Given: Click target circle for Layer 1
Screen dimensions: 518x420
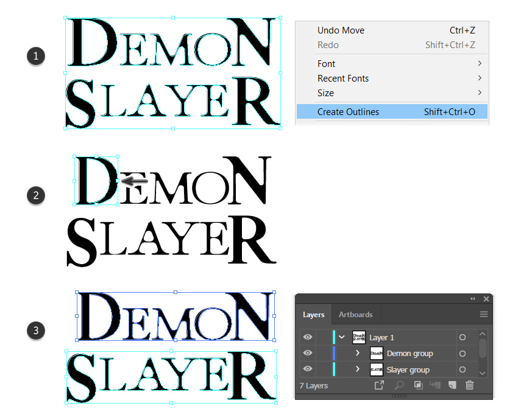Looking at the screenshot, I should point(463,337).
